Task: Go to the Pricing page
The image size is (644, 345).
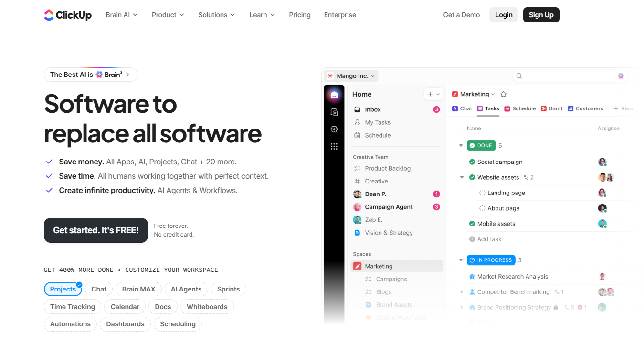Action: pos(300,15)
